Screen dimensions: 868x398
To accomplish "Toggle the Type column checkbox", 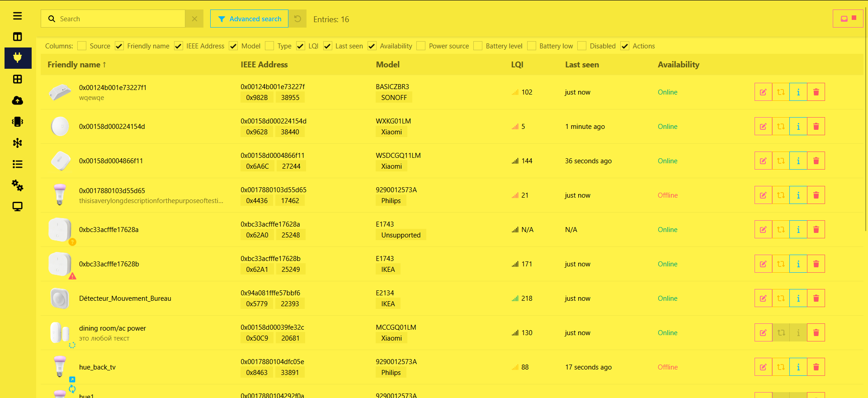I will [x=269, y=46].
